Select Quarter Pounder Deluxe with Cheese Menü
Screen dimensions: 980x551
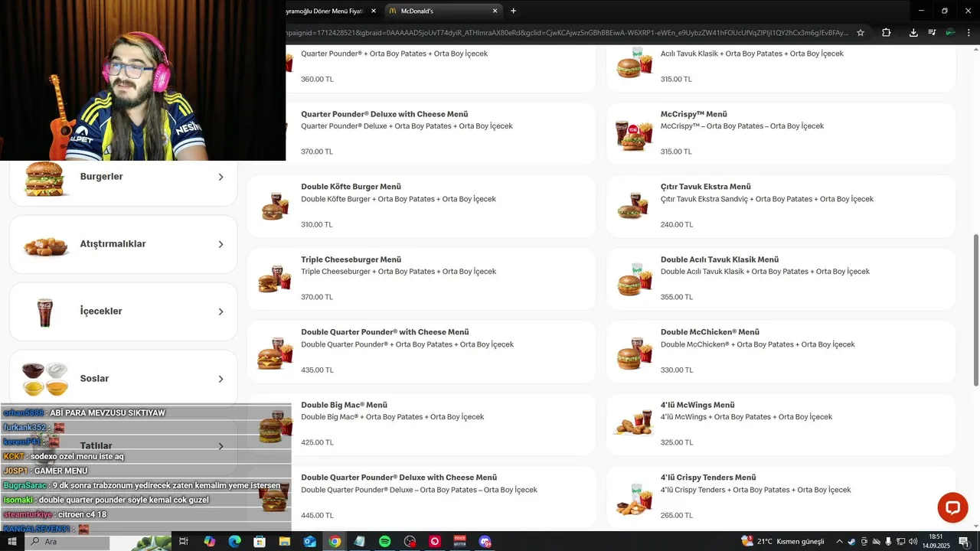coord(421,133)
